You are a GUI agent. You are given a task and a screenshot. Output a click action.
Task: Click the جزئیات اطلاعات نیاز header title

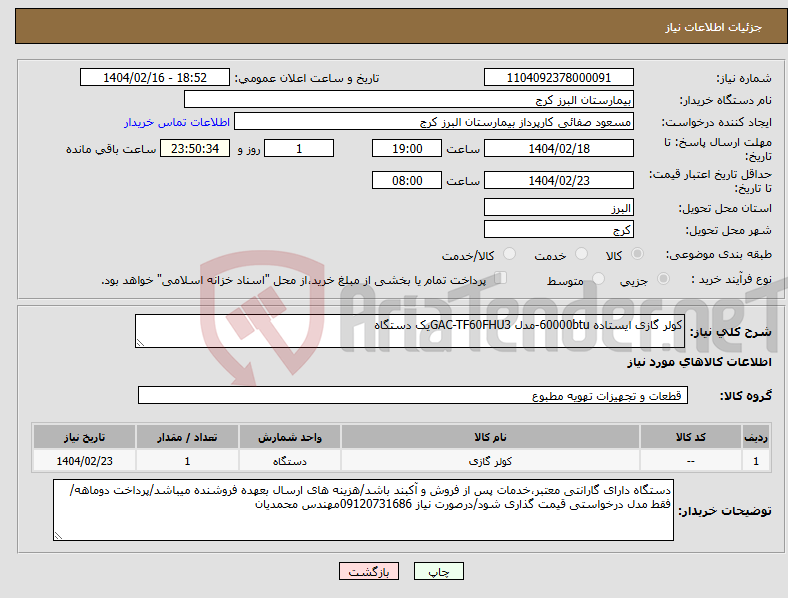pyautogui.click(x=713, y=27)
